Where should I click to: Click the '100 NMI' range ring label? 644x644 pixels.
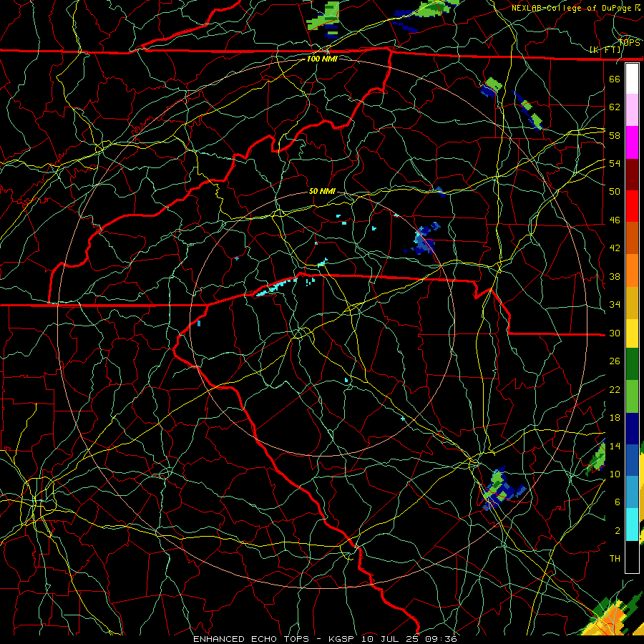click(322, 59)
